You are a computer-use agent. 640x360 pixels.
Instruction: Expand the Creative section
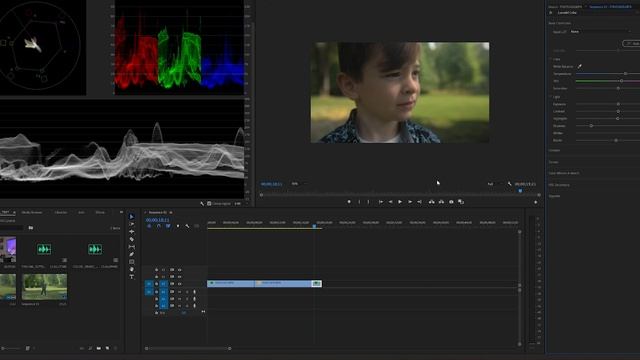pyautogui.click(x=554, y=151)
